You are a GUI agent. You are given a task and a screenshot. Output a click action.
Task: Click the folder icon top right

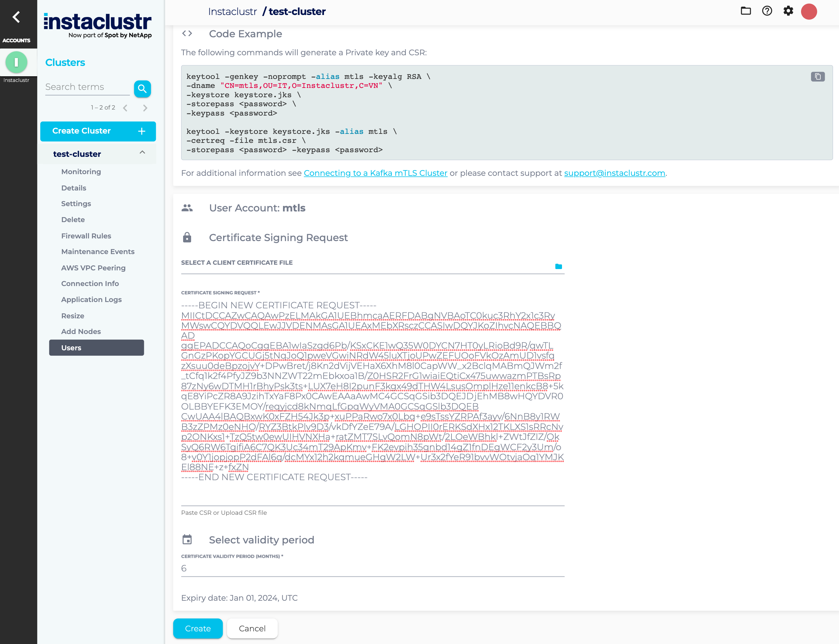pos(746,12)
